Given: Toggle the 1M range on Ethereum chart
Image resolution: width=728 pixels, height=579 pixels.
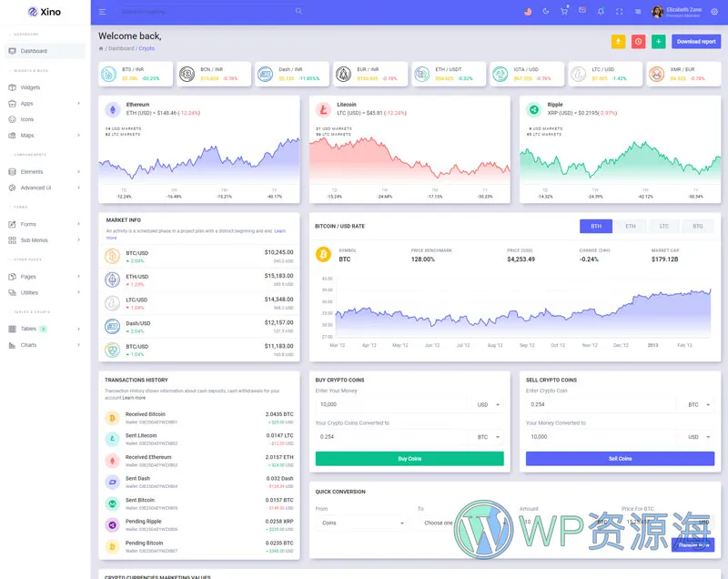Looking at the screenshot, I should coord(224,190).
